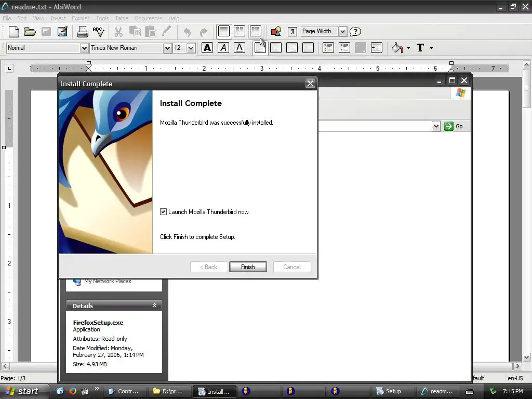
Task: Set single column layout
Action: pos(223,31)
